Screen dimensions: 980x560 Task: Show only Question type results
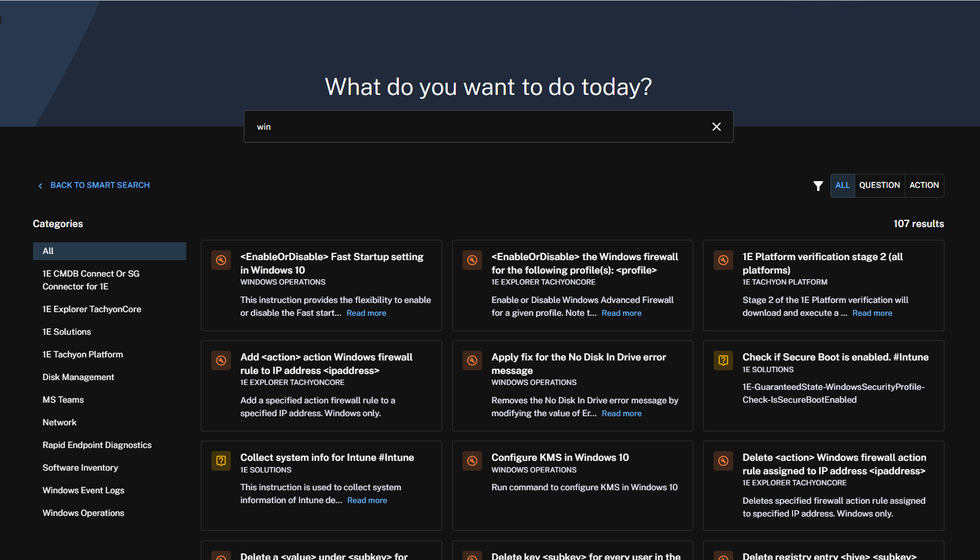coord(879,185)
